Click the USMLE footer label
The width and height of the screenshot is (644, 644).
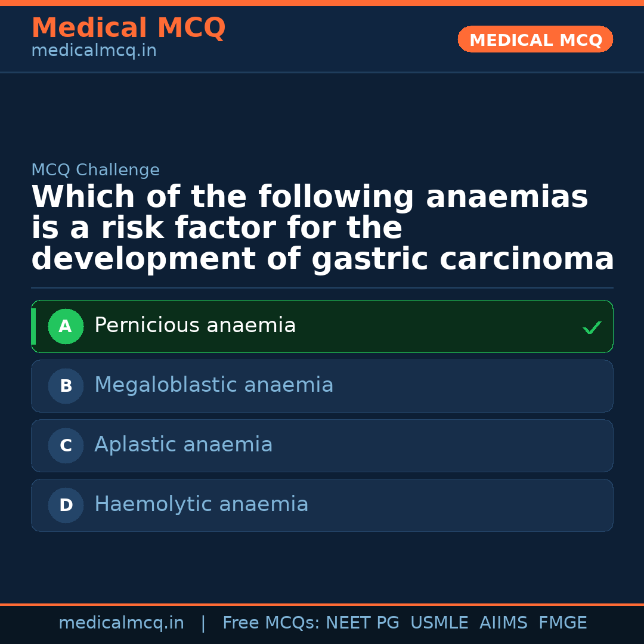(x=439, y=623)
